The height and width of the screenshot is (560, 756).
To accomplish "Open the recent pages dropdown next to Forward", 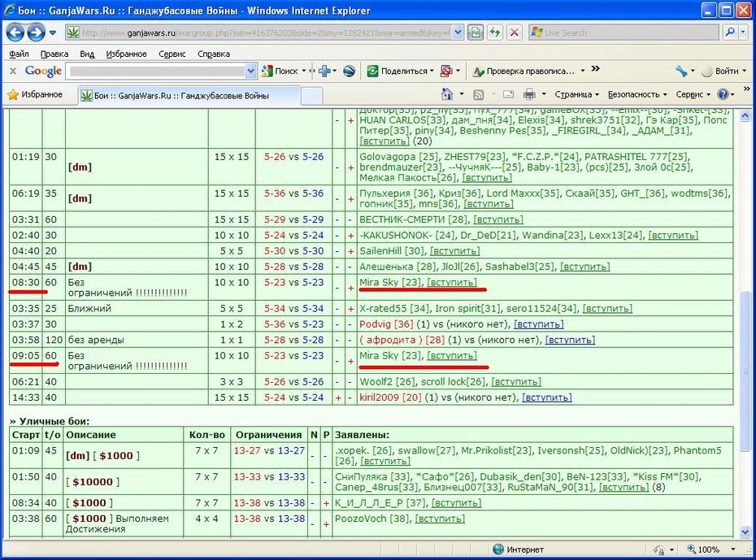I will click(53, 33).
